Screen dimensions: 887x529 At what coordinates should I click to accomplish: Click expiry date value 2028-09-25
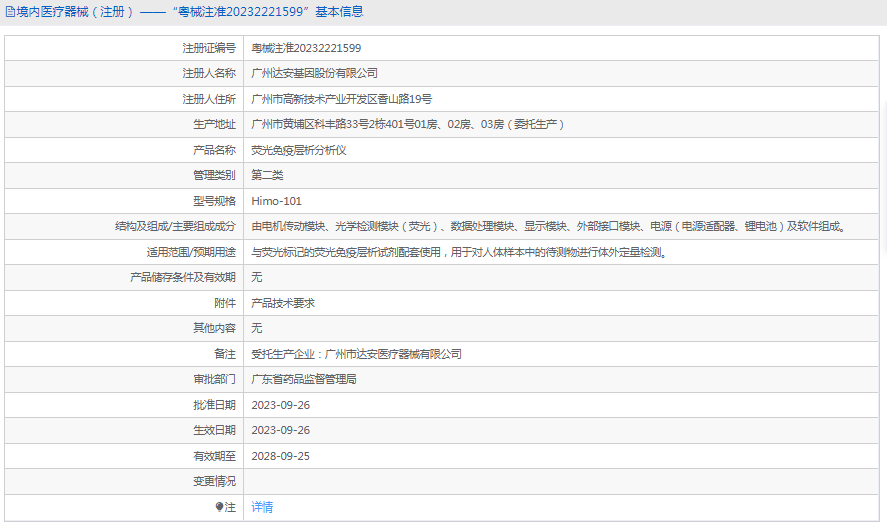click(281, 456)
